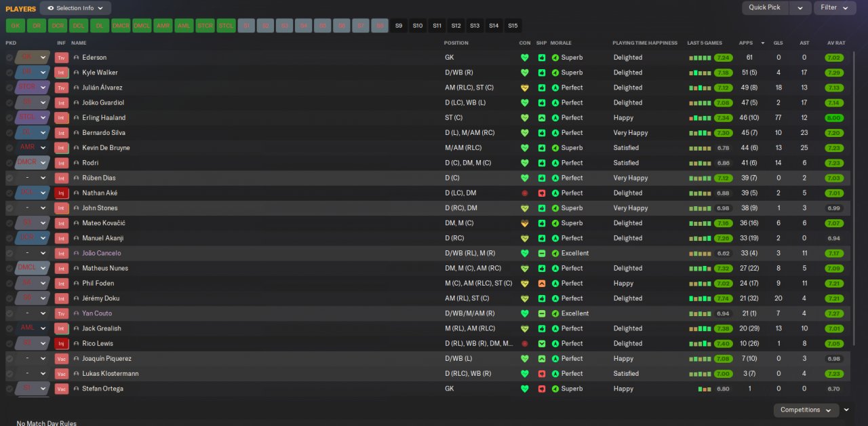The image size is (868, 426).
Task: Open the Filter dropdown
Action: pos(835,8)
